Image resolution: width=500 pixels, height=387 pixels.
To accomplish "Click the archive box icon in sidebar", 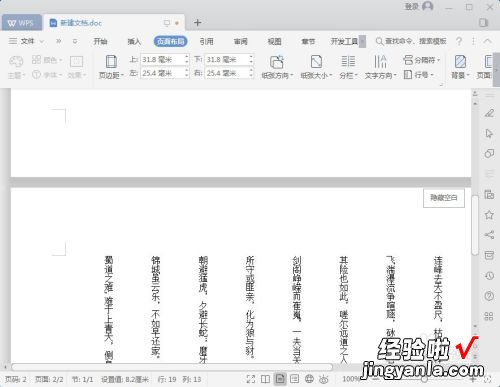I will point(489,255).
